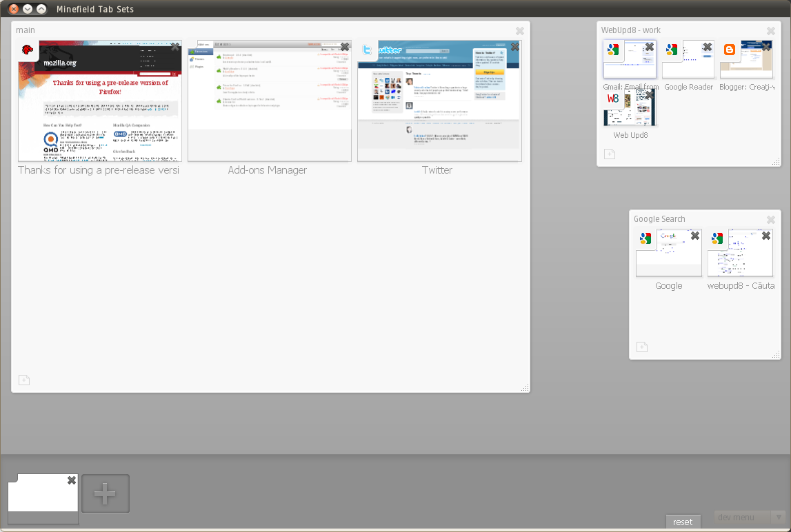The height and width of the screenshot is (532, 791).
Task: Close the Google Search group
Action: coord(771,220)
